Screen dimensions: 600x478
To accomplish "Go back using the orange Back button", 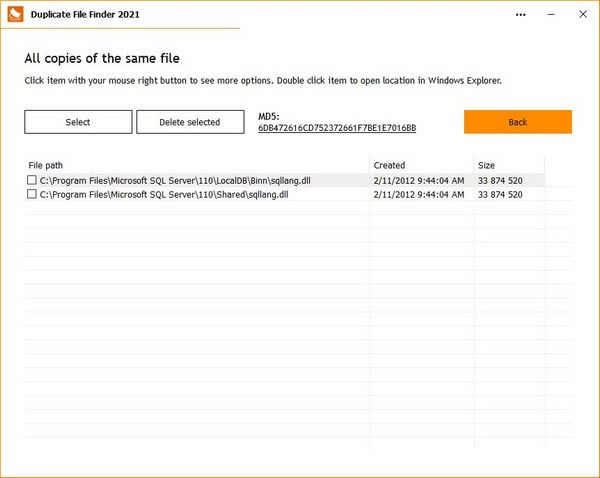I will (x=517, y=122).
